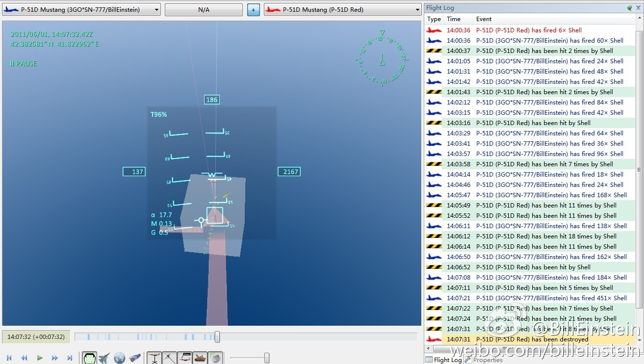Toggle radar dish icon
The image size is (644, 364).
[x=215, y=358]
